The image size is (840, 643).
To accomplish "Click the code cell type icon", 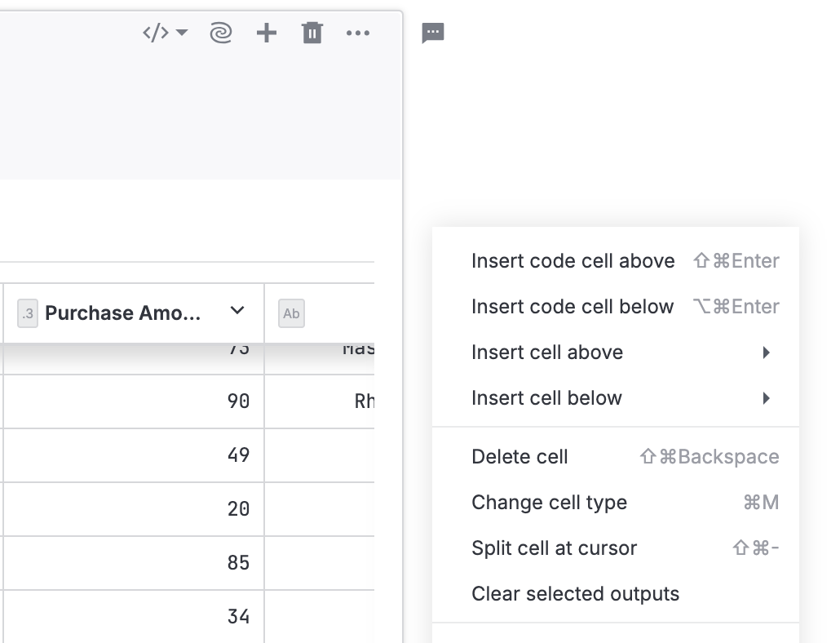I will tap(156, 33).
